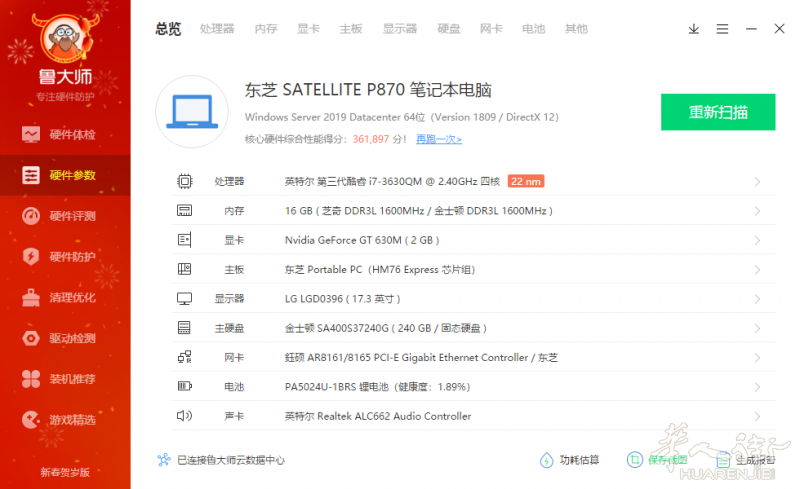Click the i7-3630QM processor text
Viewport: 800px width, 489px height.
point(392,181)
